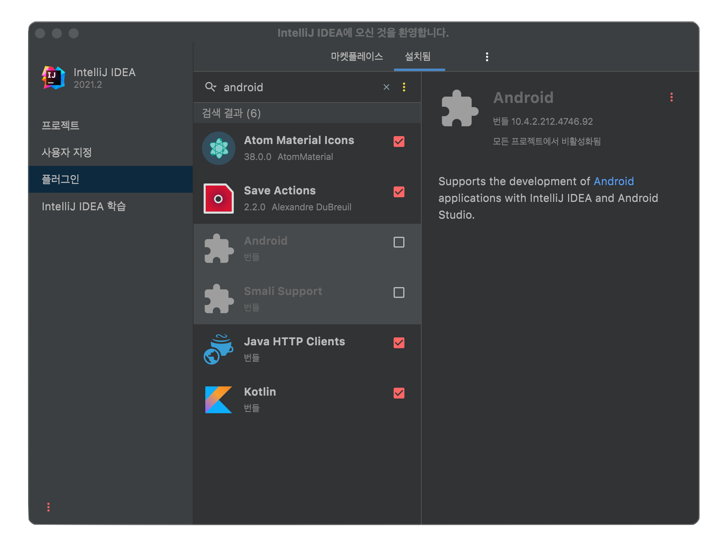Viewport: 728px width, 560px height.
Task: Open plugin manager more options next to 설치됨 tab
Action: [x=487, y=57]
